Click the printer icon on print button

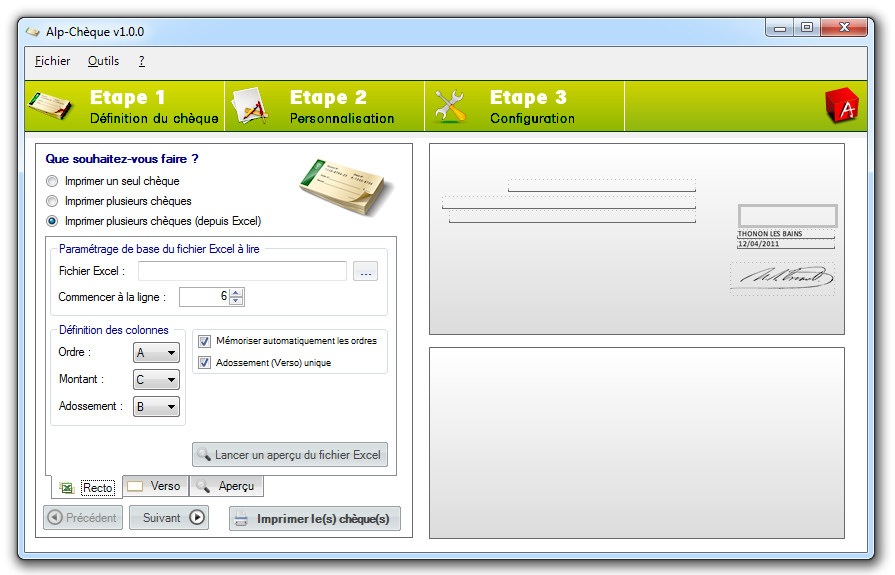click(241, 519)
